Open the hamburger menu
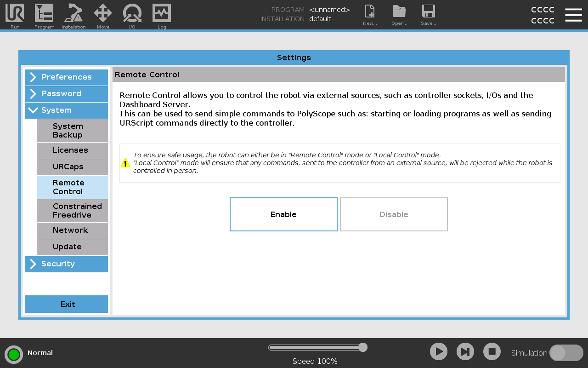Viewport: 588px width, 368px height. point(573,15)
